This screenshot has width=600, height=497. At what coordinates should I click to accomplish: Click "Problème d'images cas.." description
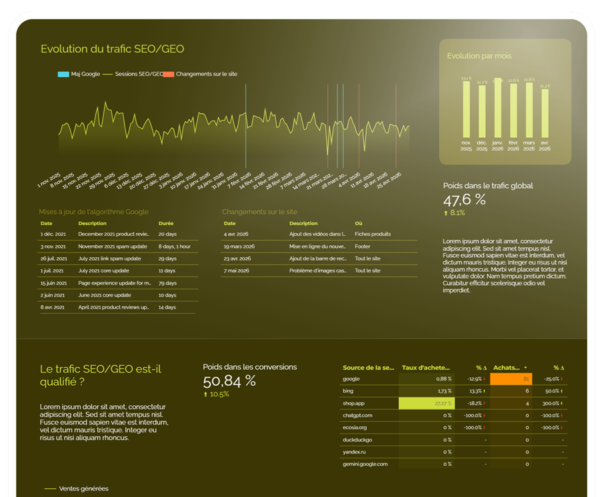(318, 271)
